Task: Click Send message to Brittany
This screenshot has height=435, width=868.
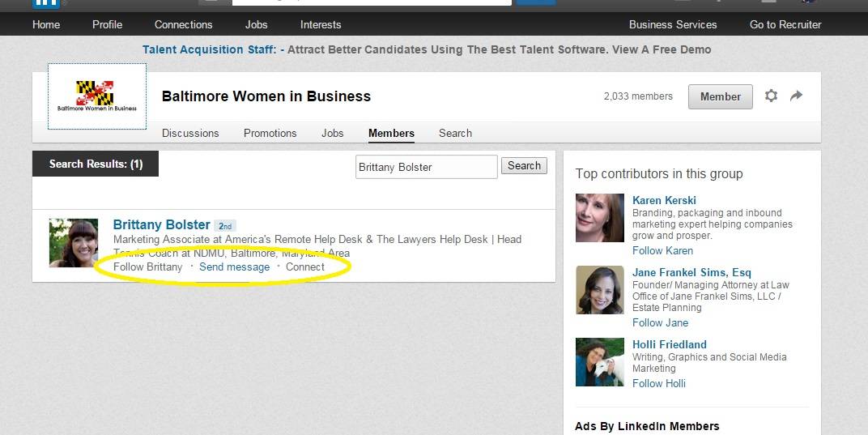Action: (x=234, y=267)
